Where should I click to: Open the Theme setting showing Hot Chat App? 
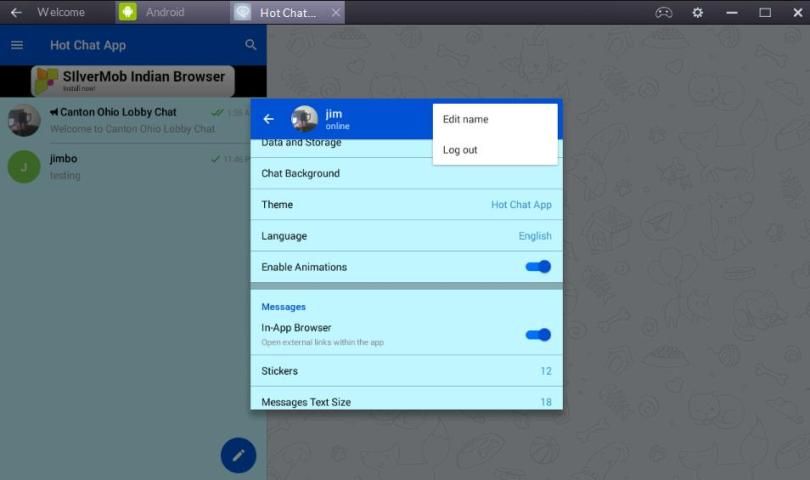click(406, 205)
